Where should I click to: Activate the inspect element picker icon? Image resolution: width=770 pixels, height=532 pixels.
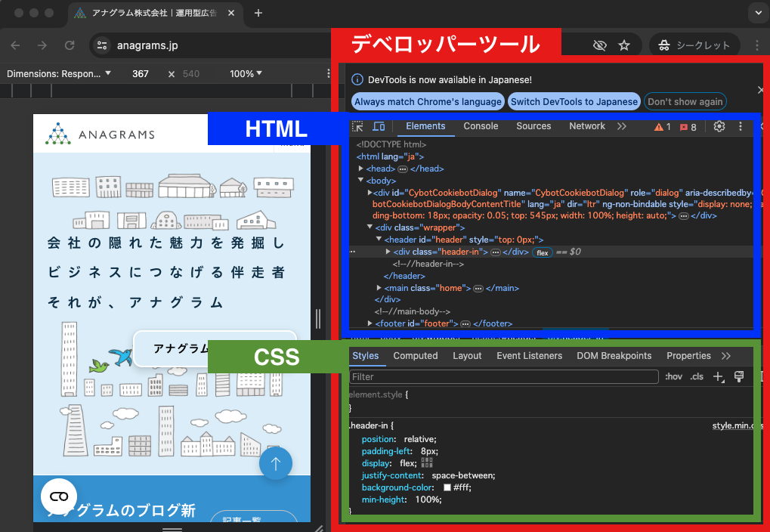[358, 127]
